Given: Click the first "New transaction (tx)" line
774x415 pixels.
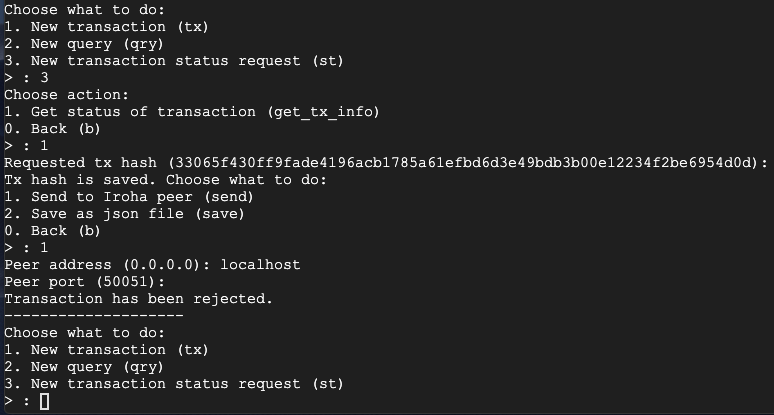Looking at the screenshot, I should tap(106, 26).
